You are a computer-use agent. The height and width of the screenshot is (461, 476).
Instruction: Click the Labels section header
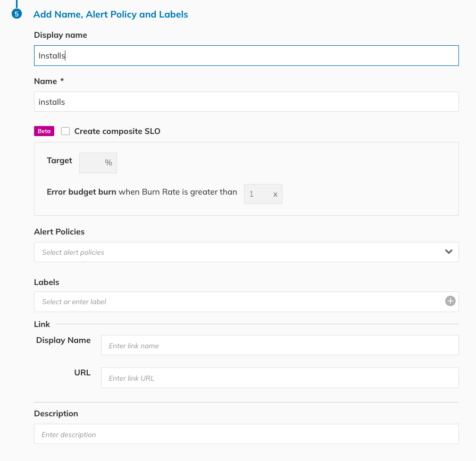point(46,282)
